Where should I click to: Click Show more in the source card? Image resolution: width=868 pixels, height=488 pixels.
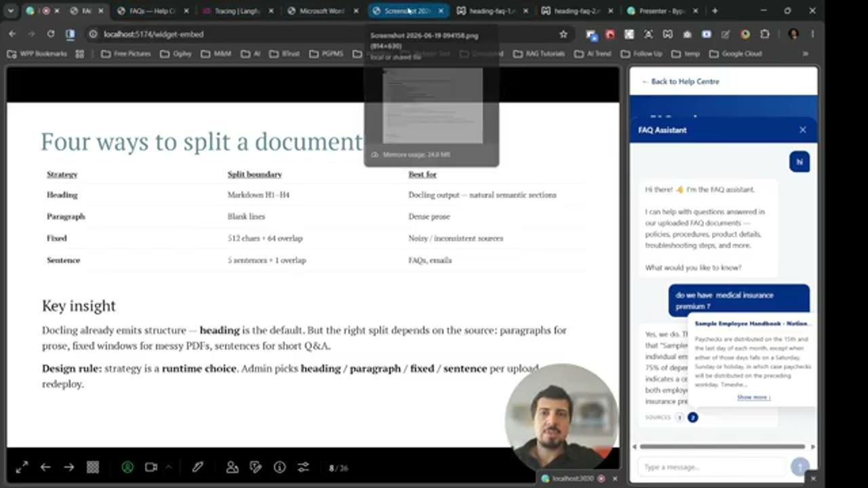pyautogui.click(x=754, y=397)
